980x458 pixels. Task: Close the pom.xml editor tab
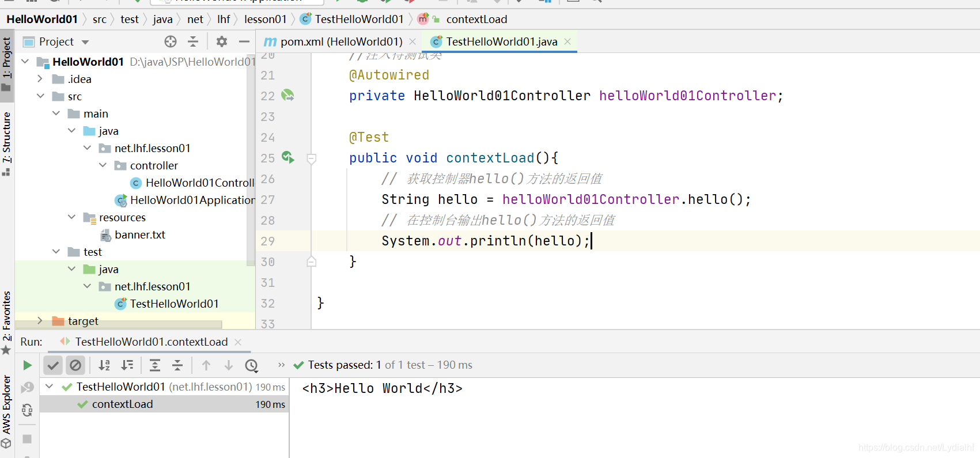click(x=413, y=41)
